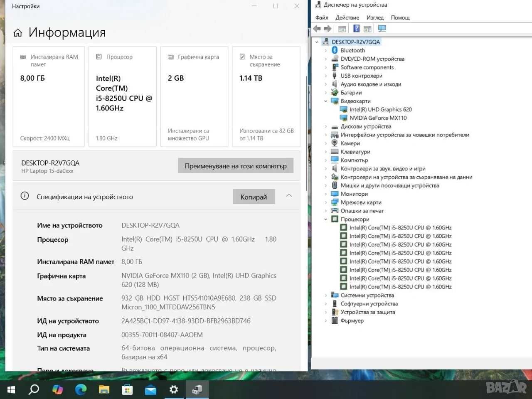Click the Инсталирана RAM памет card
532x399 pixels.
point(49,96)
